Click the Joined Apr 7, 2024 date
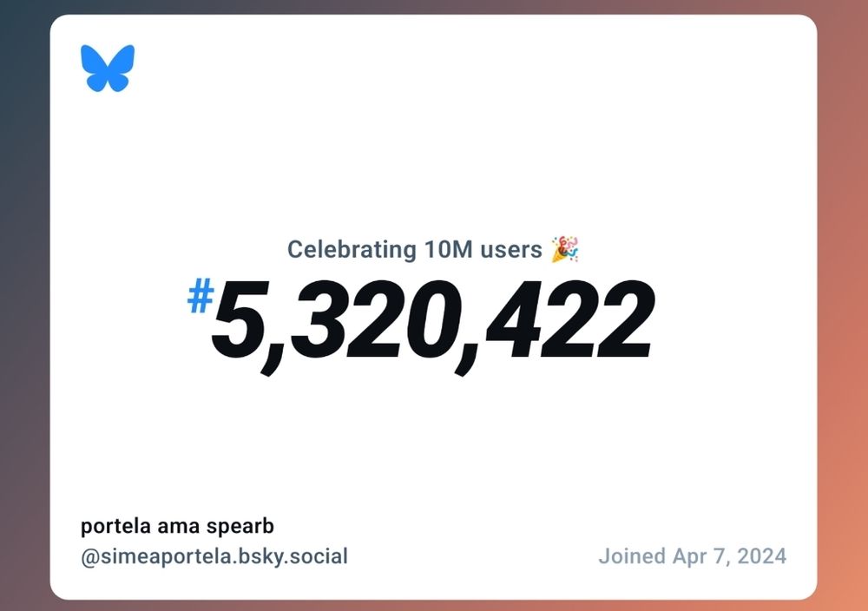The height and width of the screenshot is (611, 868). (692, 556)
